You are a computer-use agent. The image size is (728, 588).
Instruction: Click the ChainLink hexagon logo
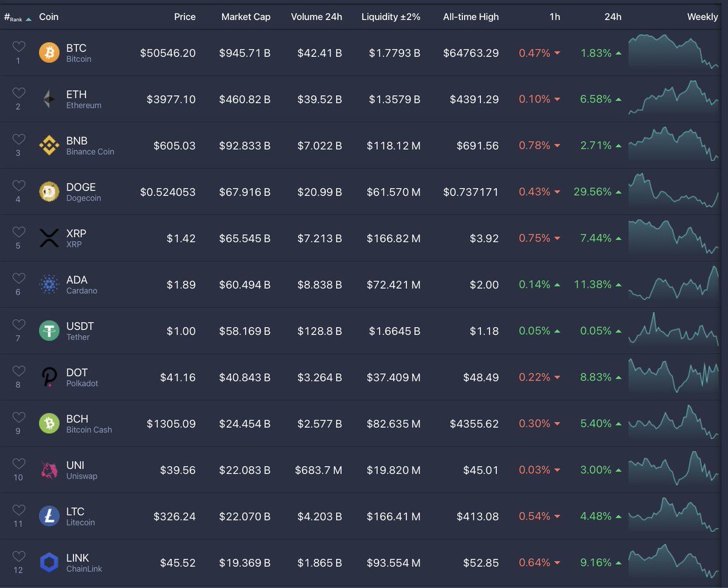[49, 563]
